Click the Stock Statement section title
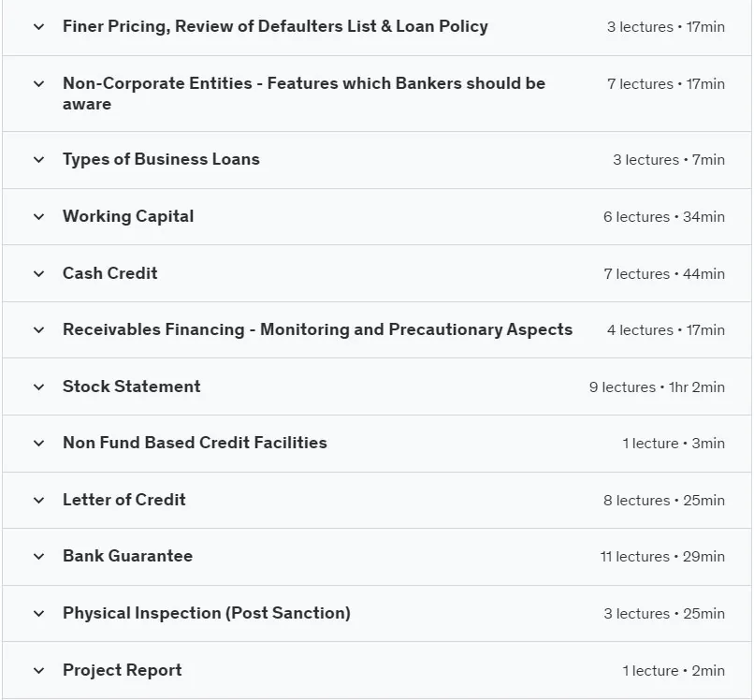The width and height of the screenshot is (754, 700). coord(132,386)
